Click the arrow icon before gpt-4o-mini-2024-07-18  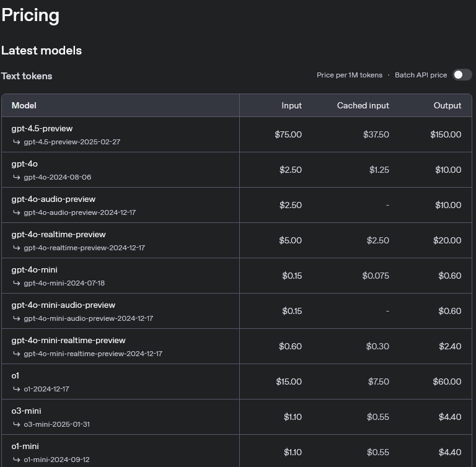pos(16,283)
